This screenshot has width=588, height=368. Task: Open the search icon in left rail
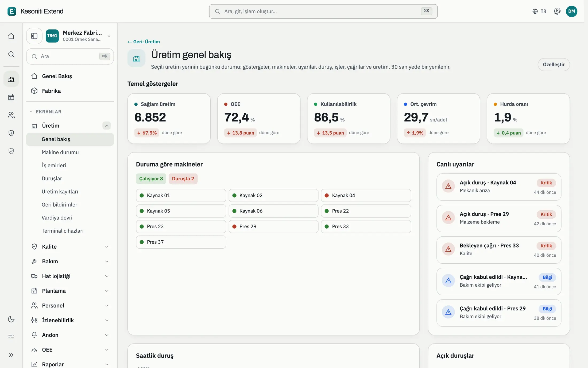coord(11,54)
